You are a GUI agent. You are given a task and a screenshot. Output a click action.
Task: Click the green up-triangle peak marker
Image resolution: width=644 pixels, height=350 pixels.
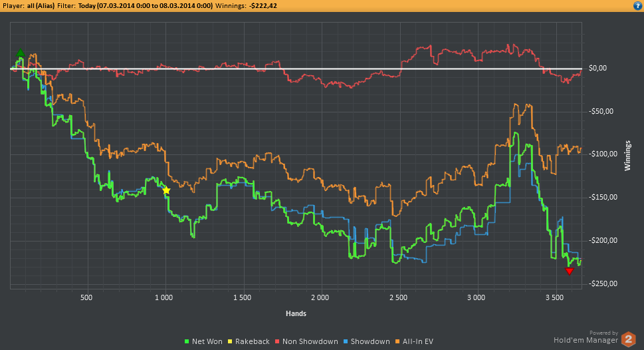[x=21, y=53]
